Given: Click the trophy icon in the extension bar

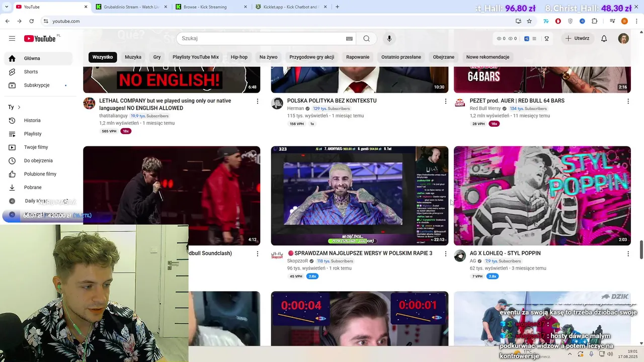Looking at the screenshot, I should [546, 39].
